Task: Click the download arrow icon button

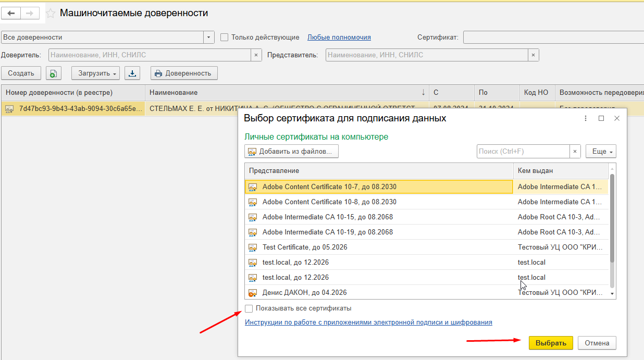Action: 132,73
